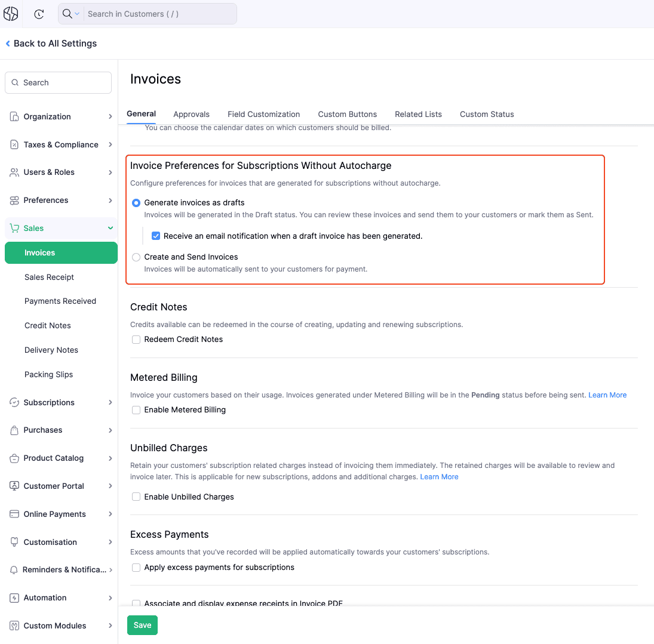Open the search category dropdown
Viewport: 654px width, 644px height.
tap(78, 13)
